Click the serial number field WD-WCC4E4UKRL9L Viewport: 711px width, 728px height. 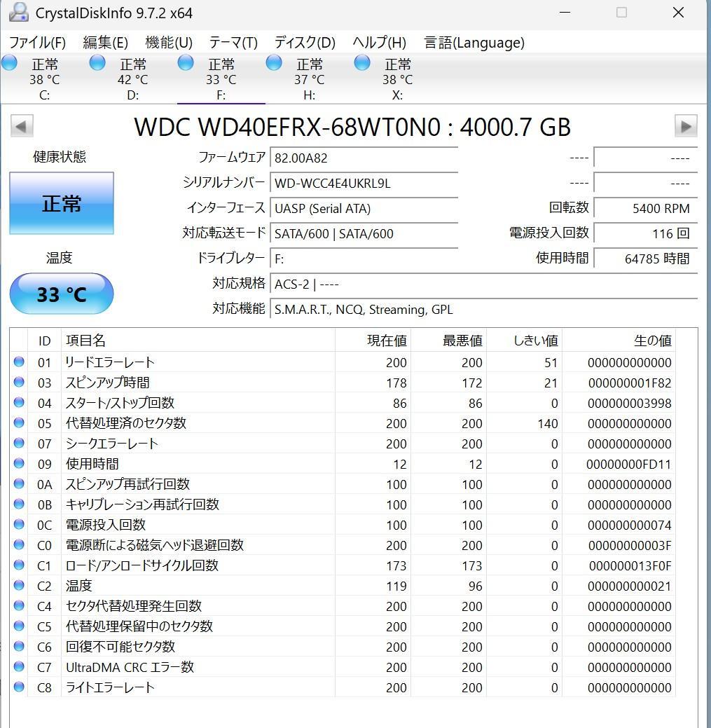coord(364,183)
